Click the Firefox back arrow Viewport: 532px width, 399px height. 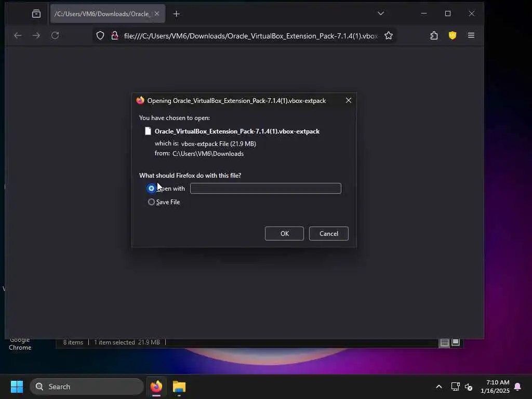coord(18,35)
